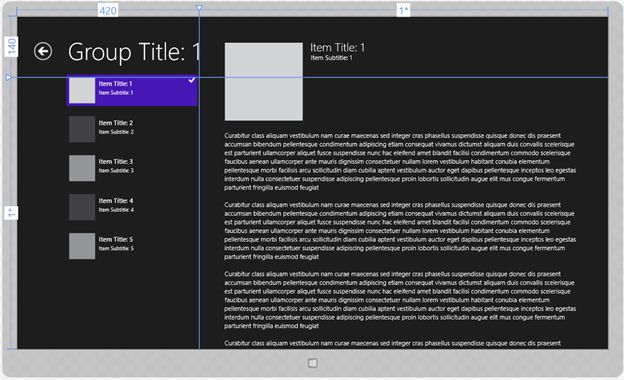Image resolution: width=624 pixels, height=380 pixels.
Task: Click the row gridline handle triangle at left
Action: point(9,77)
